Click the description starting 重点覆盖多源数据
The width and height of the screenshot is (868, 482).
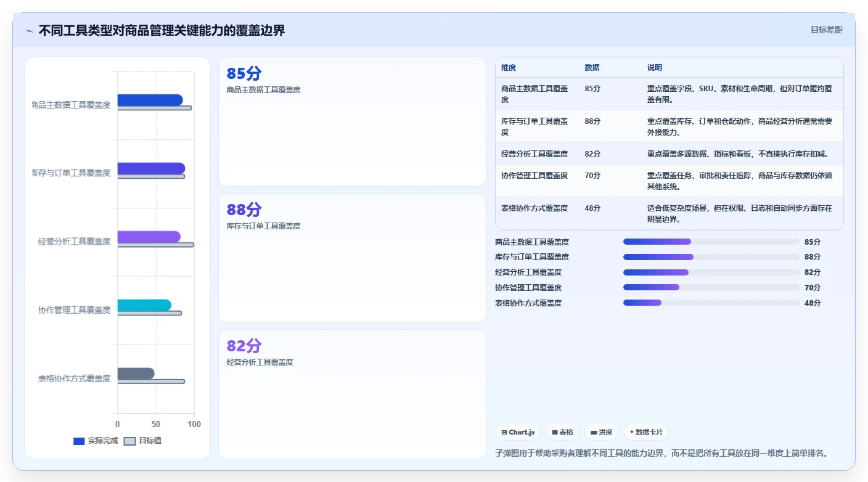click(x=738, y=154)
